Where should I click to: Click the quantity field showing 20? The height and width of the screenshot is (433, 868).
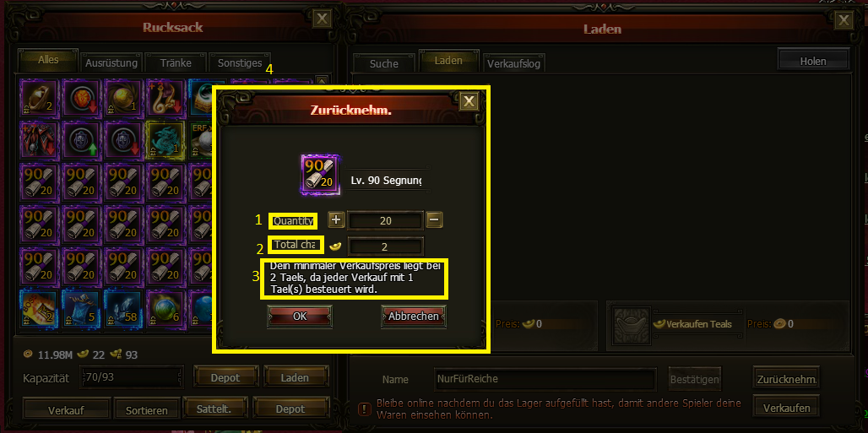click(x=386, y=220)
